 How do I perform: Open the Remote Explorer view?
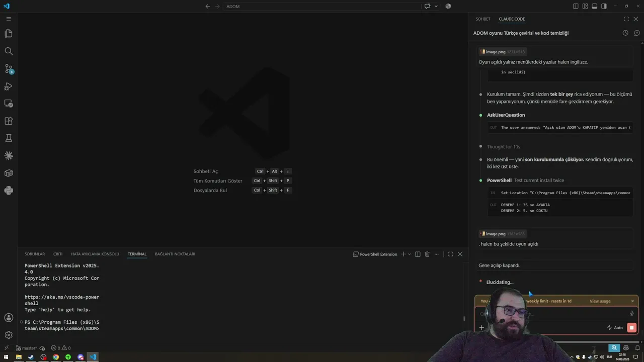(9, 104)
